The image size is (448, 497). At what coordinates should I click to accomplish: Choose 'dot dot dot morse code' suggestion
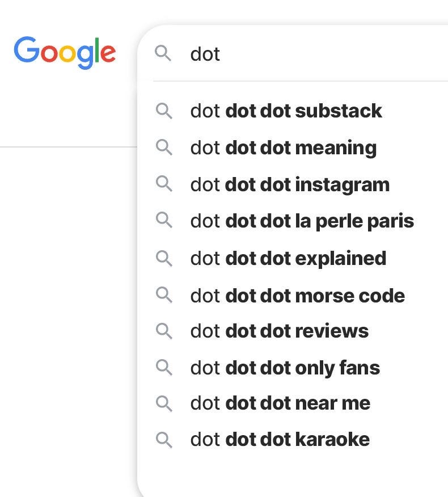coord(297,296)
